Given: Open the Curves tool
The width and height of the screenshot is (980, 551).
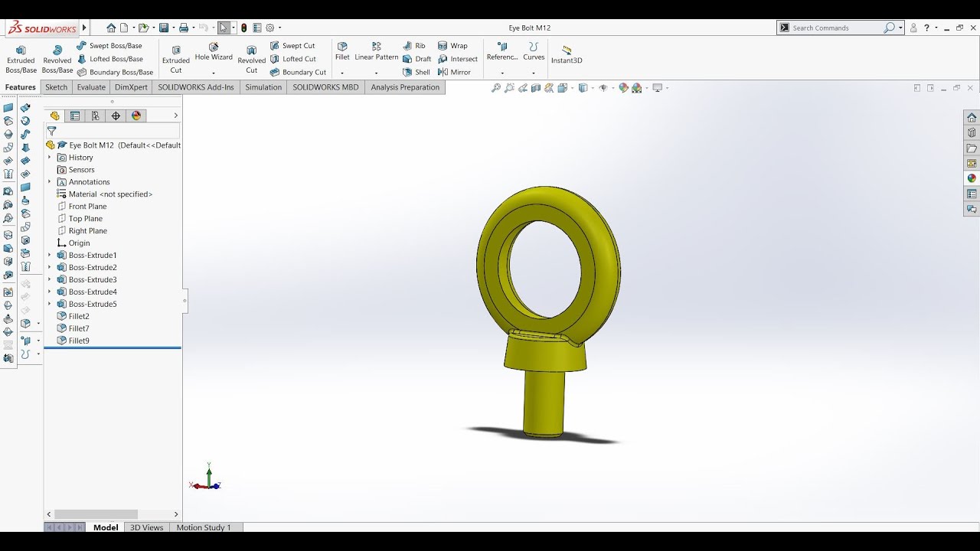Looking at the screenshot, I should (x=534, y=51).
